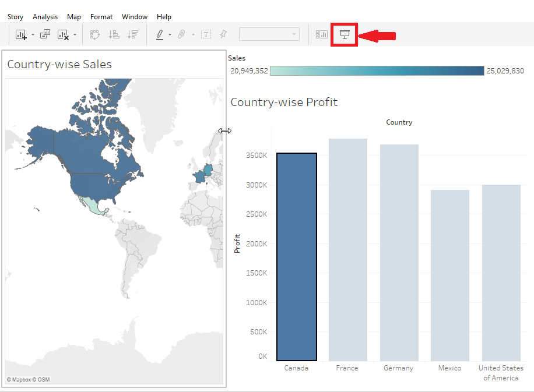Viewport: 534px width, 392px height.
Task: Click the Swap rows and columns icon
Action: point(95,34)
